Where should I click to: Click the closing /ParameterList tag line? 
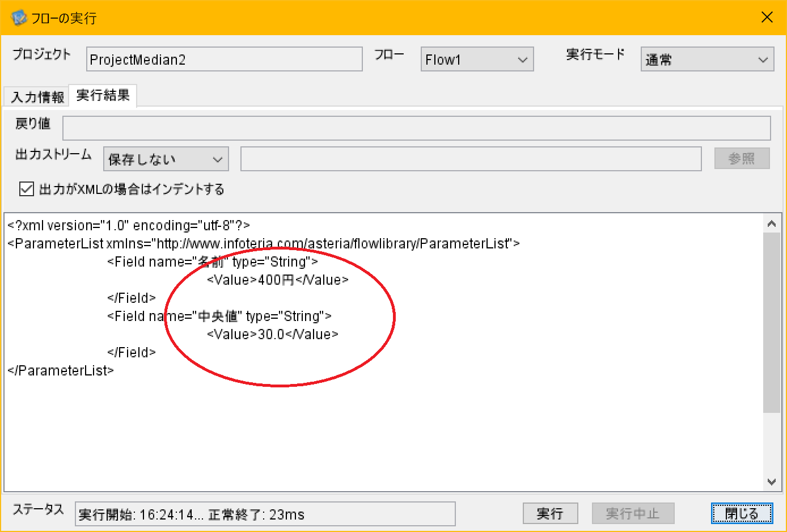(61, 370)
